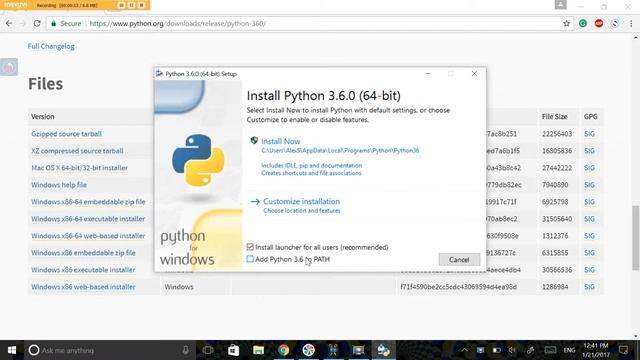The width and height of the screenshot is (640, 360).
Task: Cancel the Python setup
Action: (459, 260)
